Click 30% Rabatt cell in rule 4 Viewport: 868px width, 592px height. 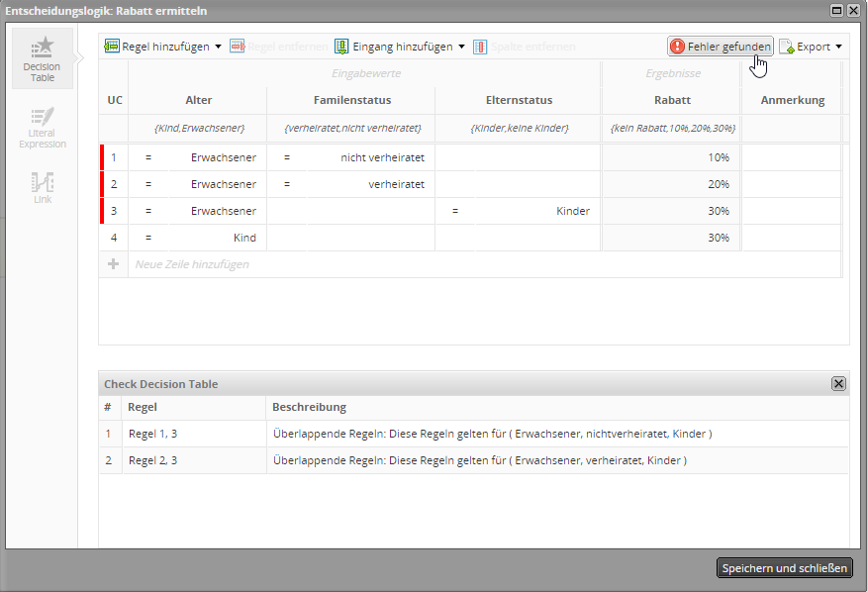click(x=671, y=238)
